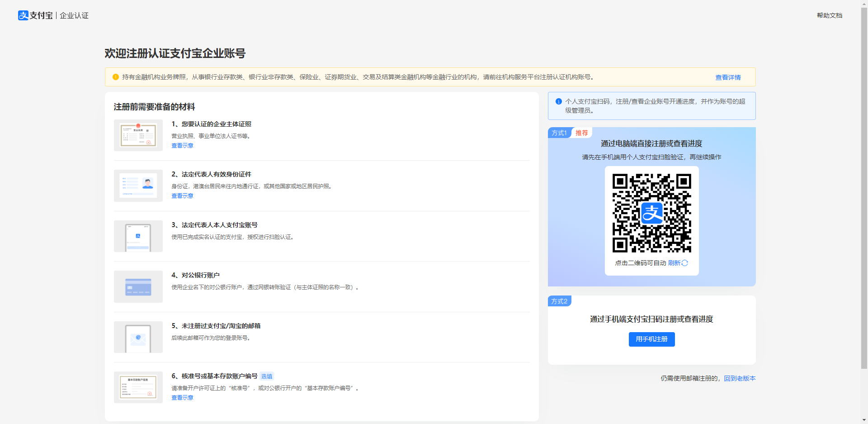The width and height of the screenshot is (868, 424).
Task: Click the 选填 tag beside item 6
Action: click(266, 376)
